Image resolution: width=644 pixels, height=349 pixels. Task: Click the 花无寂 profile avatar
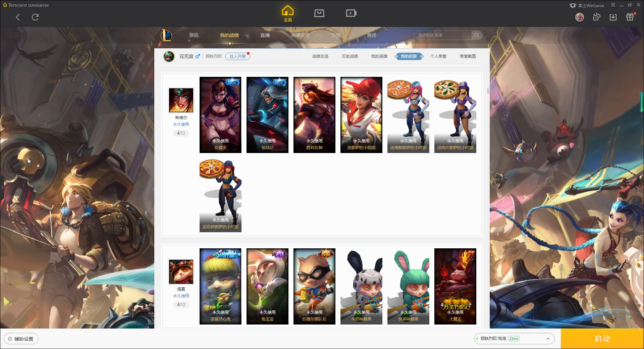pyautogui.click(x=169, y=56)
